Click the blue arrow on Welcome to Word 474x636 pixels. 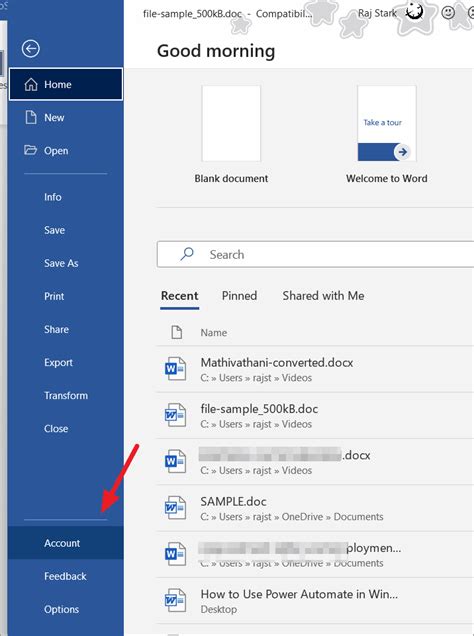tap(402, 152)
